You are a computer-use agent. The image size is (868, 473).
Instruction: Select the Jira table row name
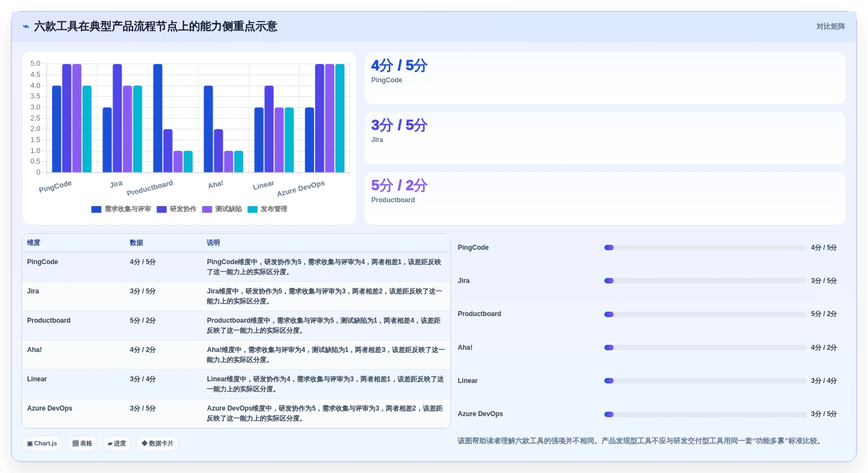click(x=33, y=291)
